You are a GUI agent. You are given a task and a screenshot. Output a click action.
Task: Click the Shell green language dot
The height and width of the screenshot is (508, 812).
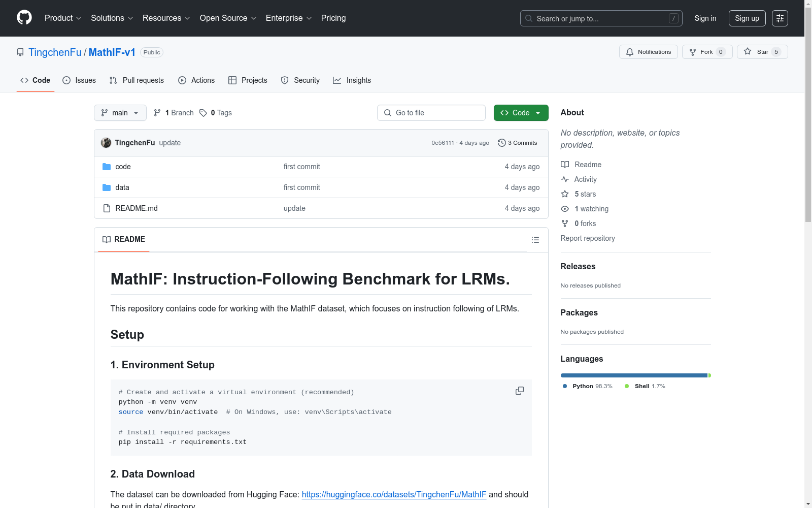coord(627,386)
